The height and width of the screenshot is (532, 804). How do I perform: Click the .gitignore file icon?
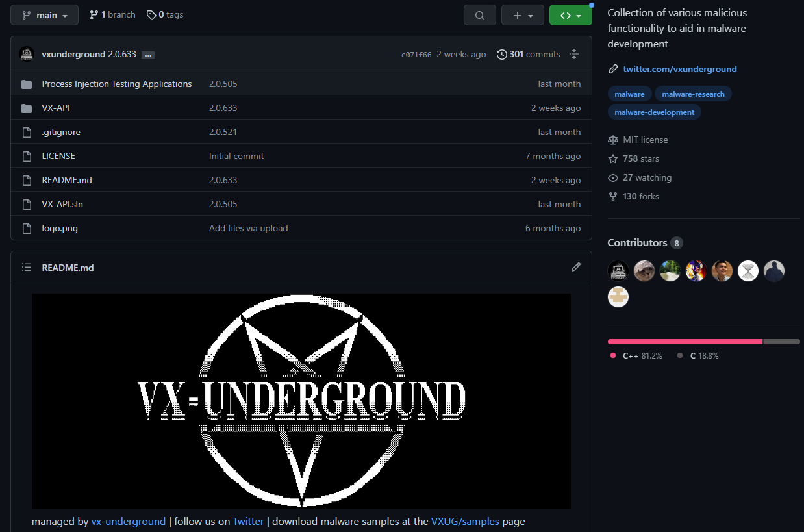point(27,133)
